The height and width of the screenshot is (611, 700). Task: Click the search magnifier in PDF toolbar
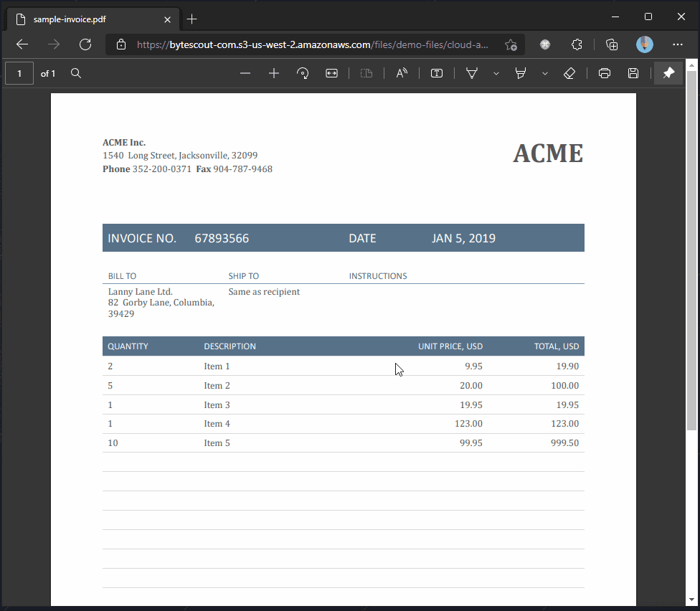76,73
